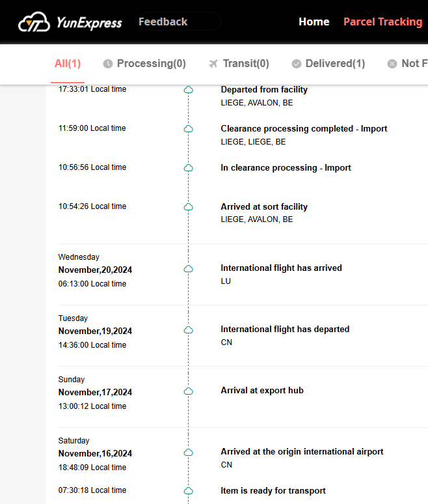This screenshot has height=504, width=428.
Task: Select the All(1) tab
Action: pos(68,64)
